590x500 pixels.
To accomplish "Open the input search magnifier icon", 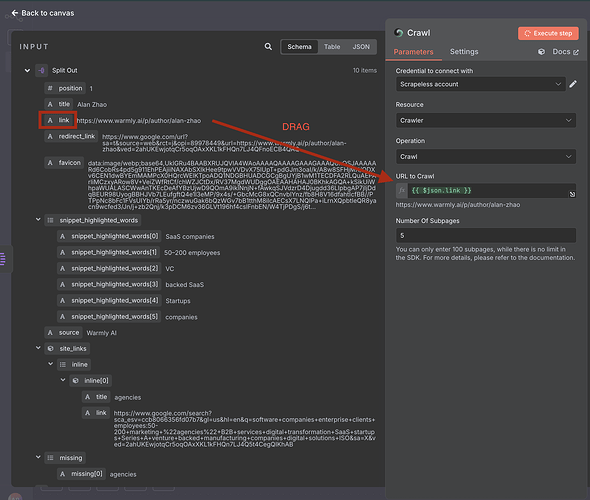I will (x=268, y=47).
